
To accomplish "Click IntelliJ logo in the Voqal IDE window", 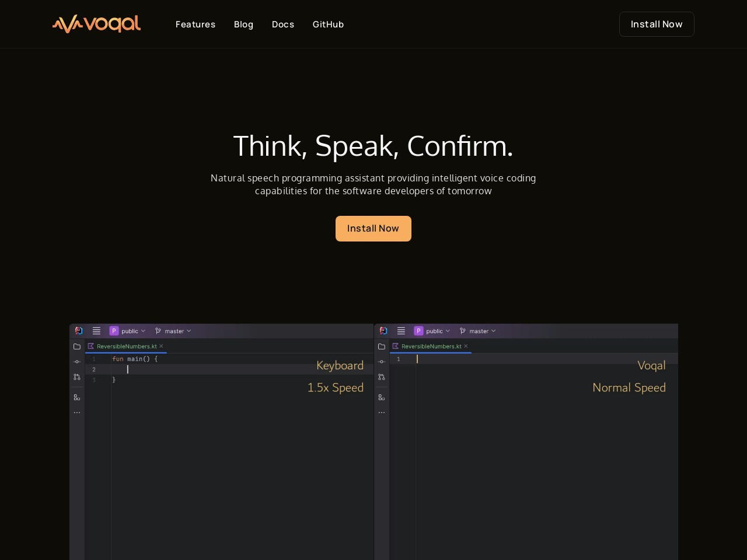I will tap(383, 331).
